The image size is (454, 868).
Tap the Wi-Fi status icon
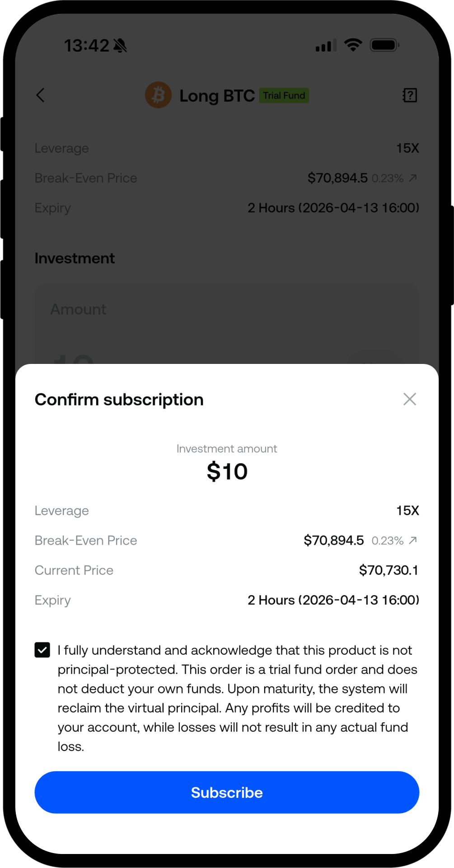[353, 45]
